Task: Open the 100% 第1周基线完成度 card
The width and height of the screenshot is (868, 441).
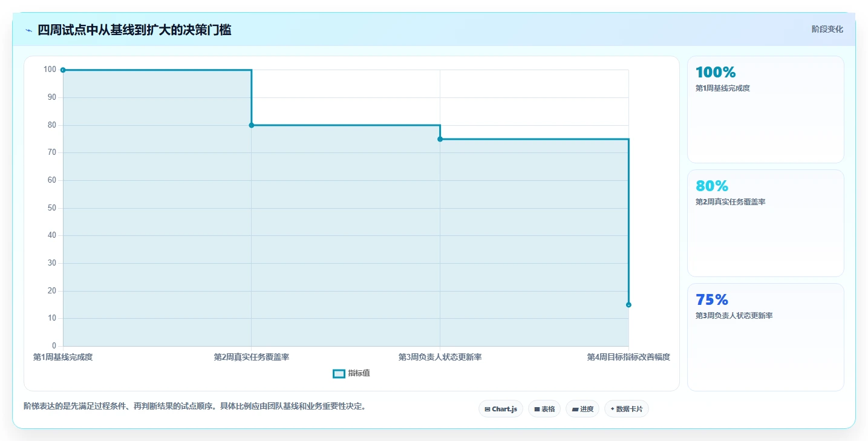Action: point(765,109)
